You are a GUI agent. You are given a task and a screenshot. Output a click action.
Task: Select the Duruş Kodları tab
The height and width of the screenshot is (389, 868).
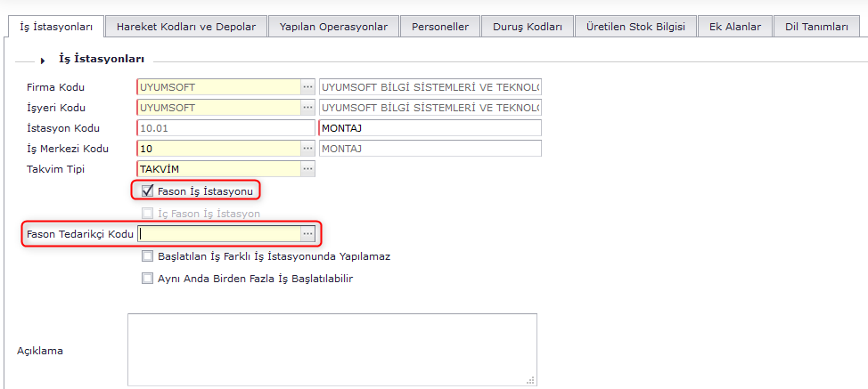pos(528,27)
